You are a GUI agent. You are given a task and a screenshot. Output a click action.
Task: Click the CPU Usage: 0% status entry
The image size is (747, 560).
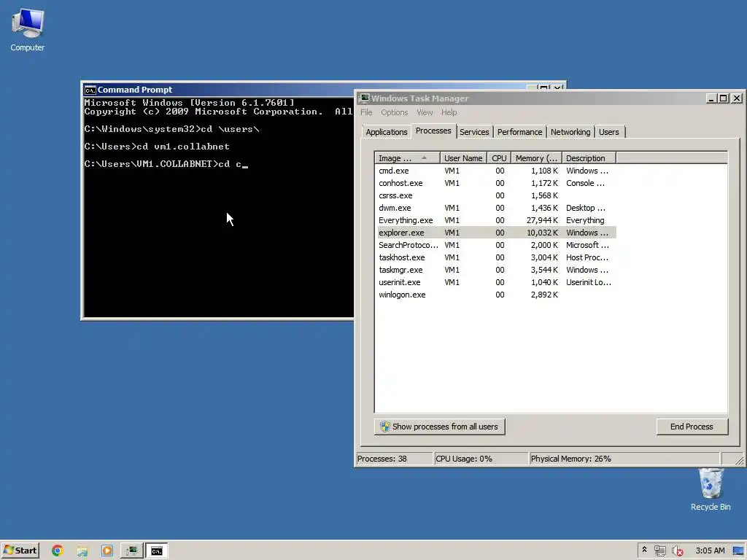(x=481, y=459)
